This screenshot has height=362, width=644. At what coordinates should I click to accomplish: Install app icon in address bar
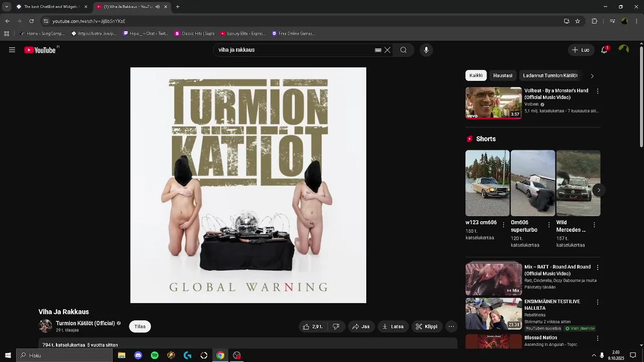tap(567, 21)
